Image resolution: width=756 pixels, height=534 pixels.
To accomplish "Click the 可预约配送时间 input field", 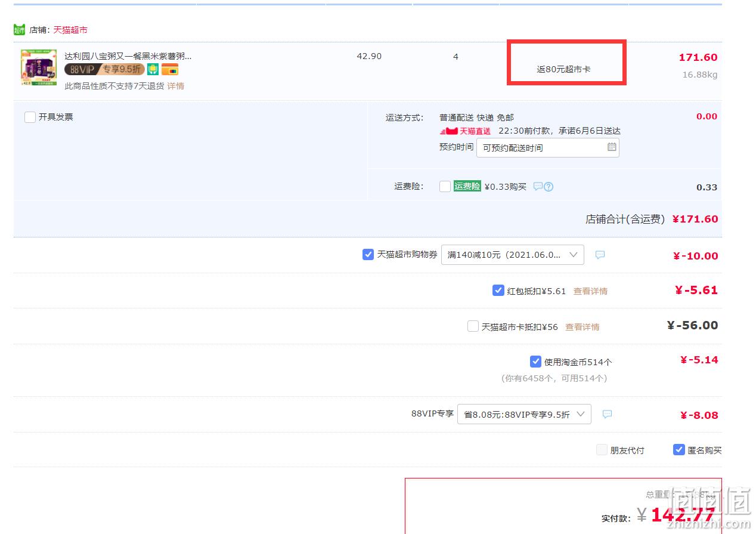I will coord(547,147).
